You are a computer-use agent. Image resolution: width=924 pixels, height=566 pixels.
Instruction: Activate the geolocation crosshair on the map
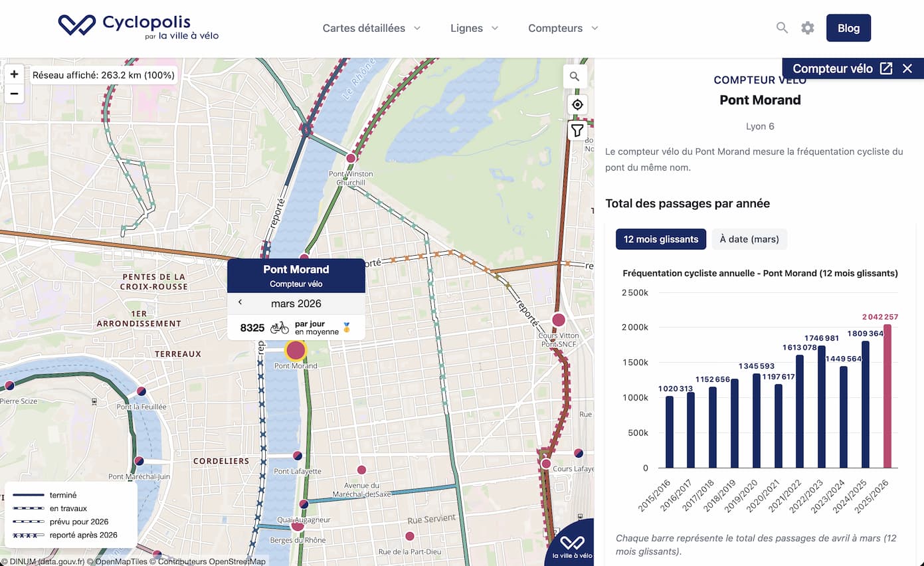(x=577, y=104)
